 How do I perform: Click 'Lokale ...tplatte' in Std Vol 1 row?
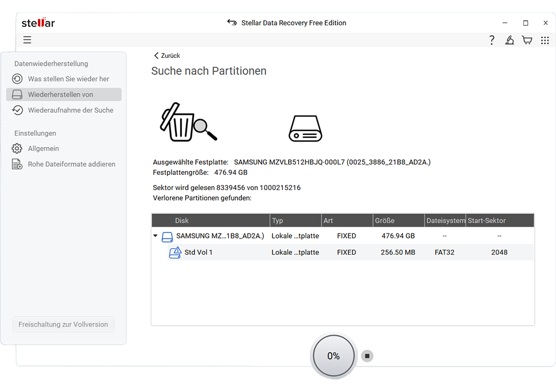click(x=295, y=253)
